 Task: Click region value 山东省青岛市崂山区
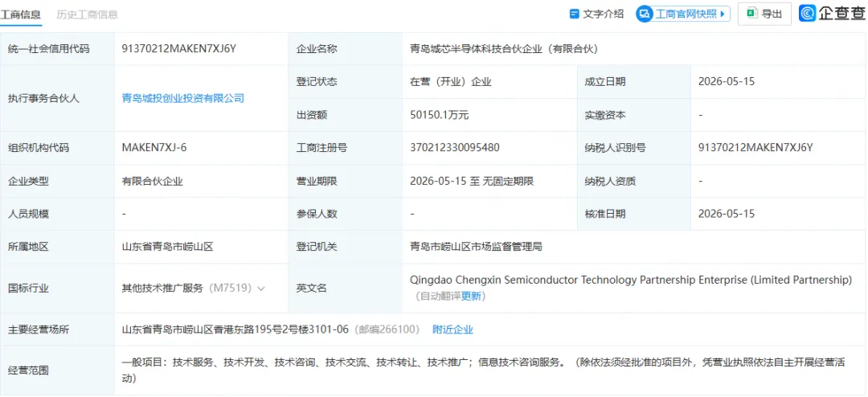click(167, 247)
